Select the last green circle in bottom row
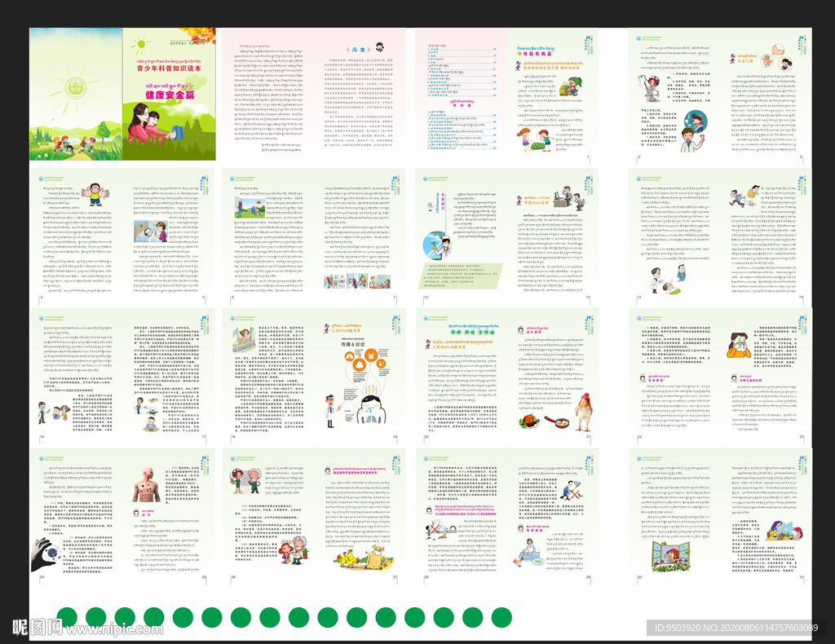Viewport: 835px width, 644px height. [501, 618]
